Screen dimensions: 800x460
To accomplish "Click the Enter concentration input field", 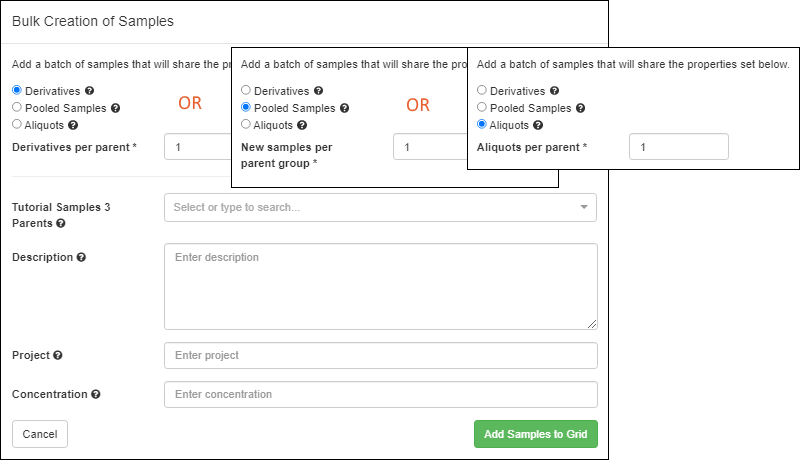I will pos(380,394).
